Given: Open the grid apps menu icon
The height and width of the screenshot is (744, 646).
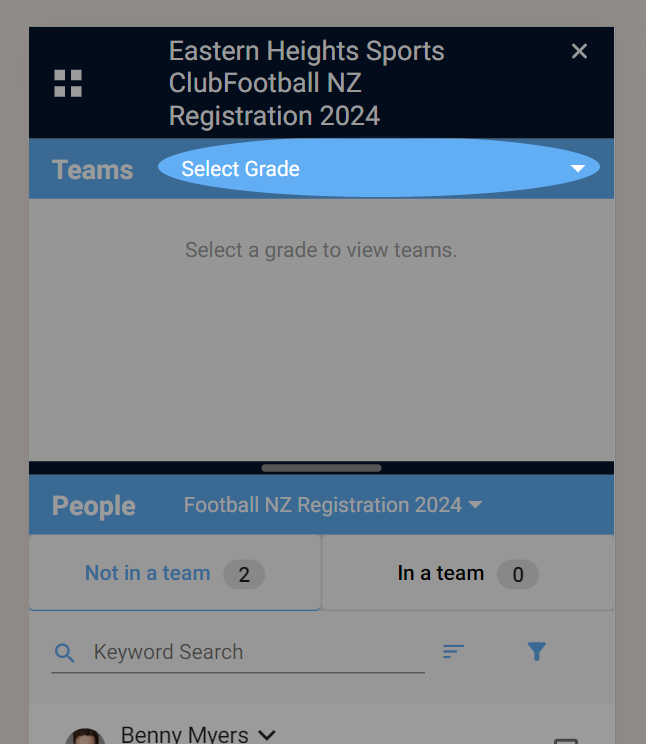Looking at the screenshot, I should pyautogui.click(x=68, y=84).
